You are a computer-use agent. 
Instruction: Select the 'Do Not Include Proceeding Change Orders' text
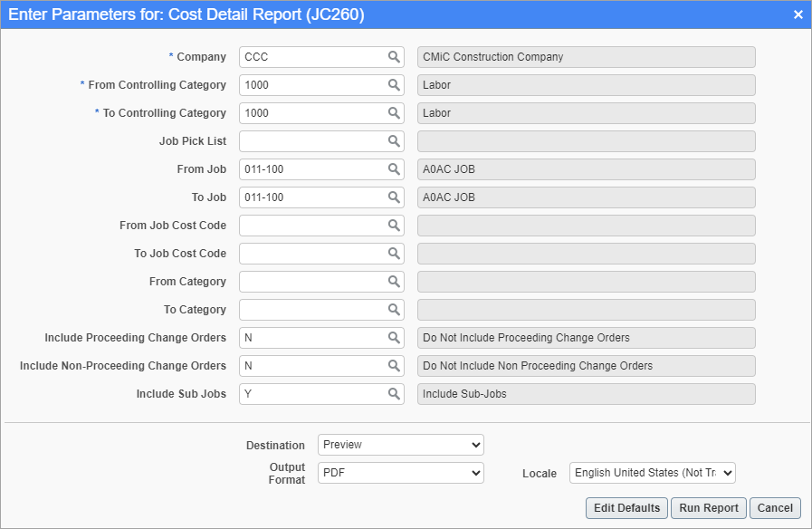point(526,338)
